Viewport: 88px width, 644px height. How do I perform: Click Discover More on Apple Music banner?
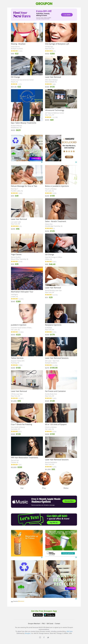pos(69,501)
